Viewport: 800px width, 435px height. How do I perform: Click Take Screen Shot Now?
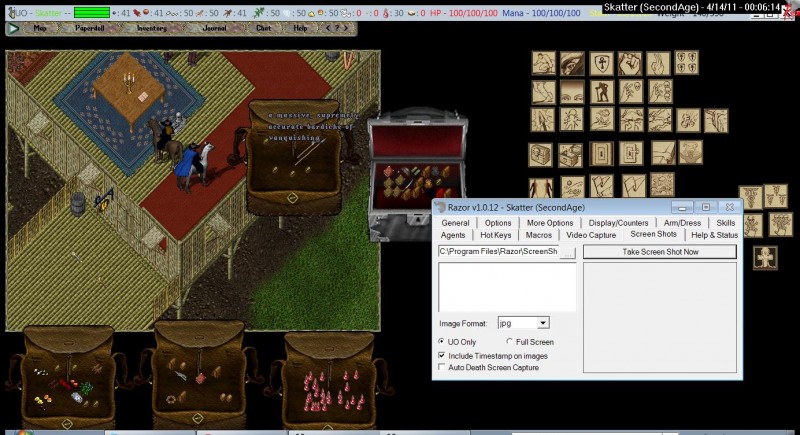tap(660, 252)
